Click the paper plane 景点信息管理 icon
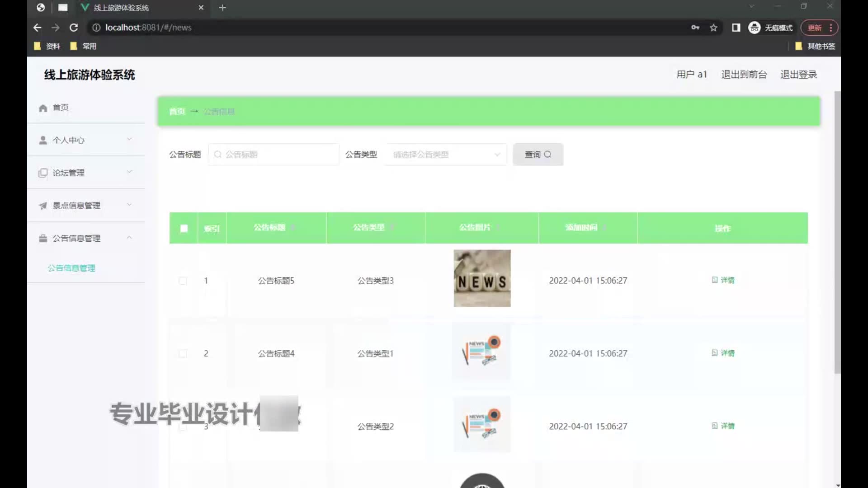 (43, 206)
